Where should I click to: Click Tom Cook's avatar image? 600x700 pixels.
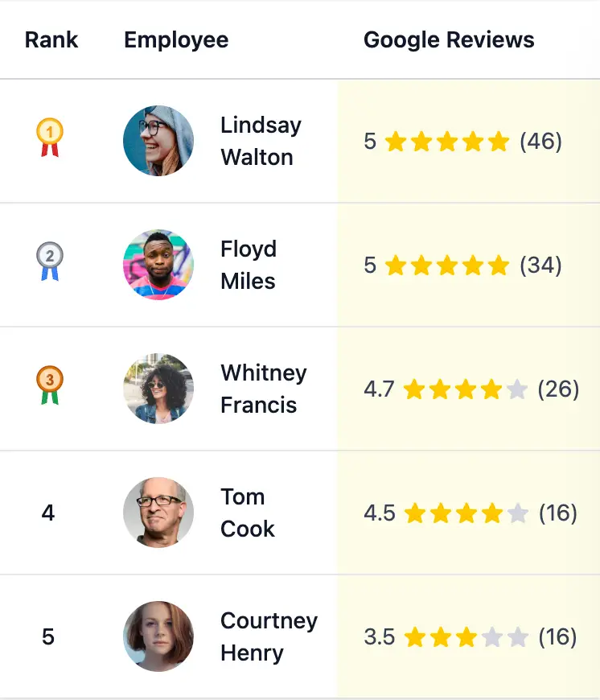tap(158, 512)
